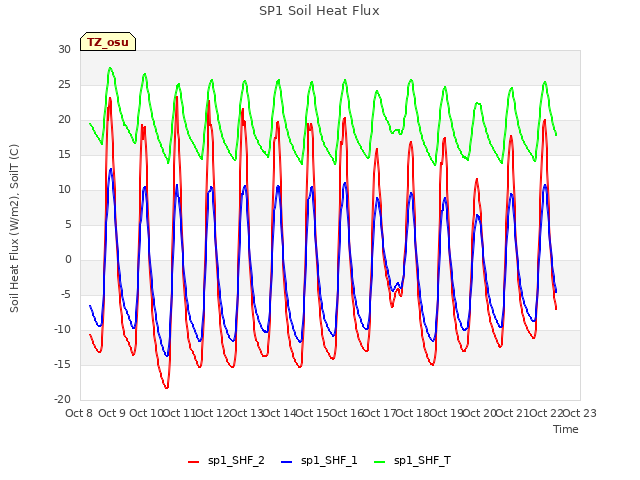
Task: Click the Soil Heat Flux y-axis label
Action: click(x=14, y=229)
